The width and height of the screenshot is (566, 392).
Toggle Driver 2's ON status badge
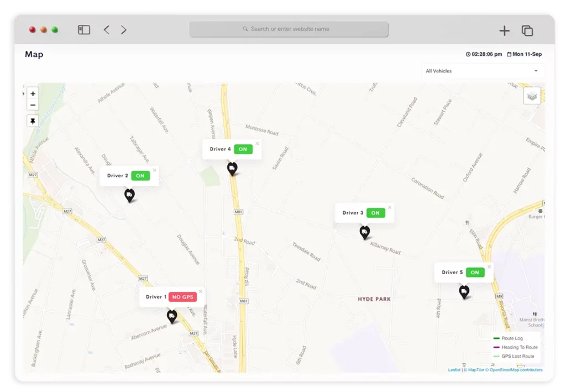pos(140,175)
